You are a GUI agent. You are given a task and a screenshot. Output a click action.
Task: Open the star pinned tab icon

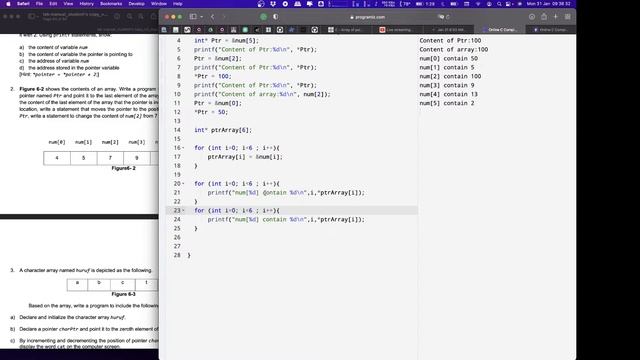tap(292, 30)
